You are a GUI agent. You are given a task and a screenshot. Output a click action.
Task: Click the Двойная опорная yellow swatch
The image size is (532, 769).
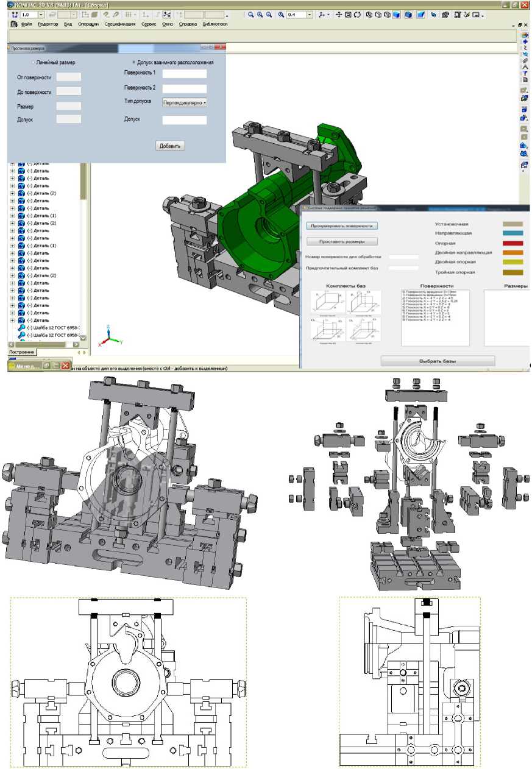pyautogui.click(x=513, y=262)
